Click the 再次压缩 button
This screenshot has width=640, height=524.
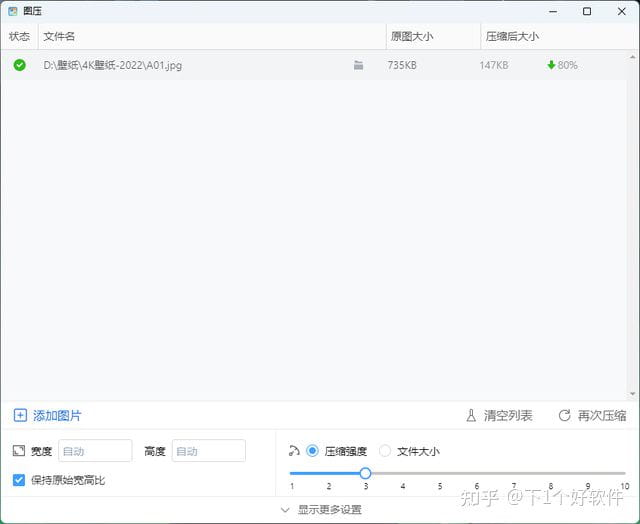(592, 415)
